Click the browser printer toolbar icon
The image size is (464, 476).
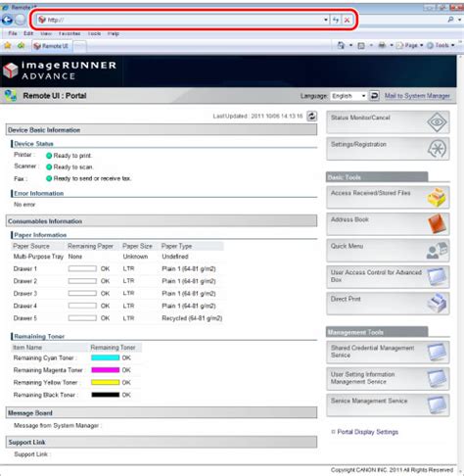tap(382, 45)
